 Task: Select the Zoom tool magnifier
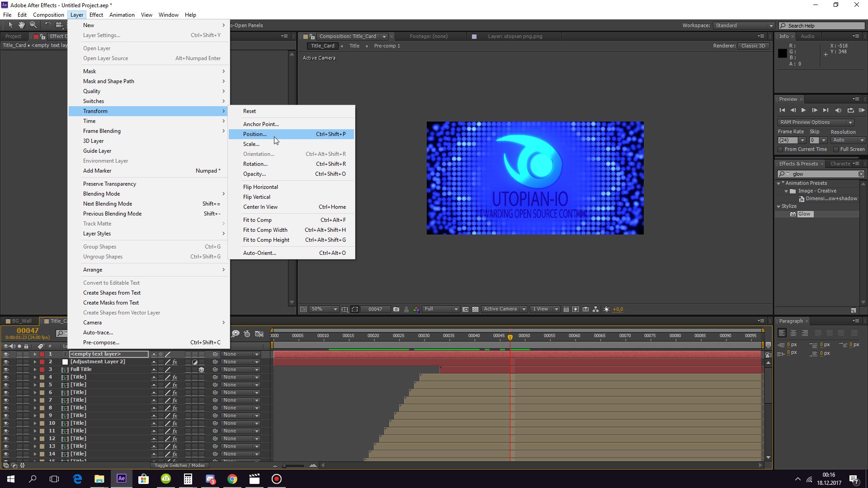click(x=33, y=25)
